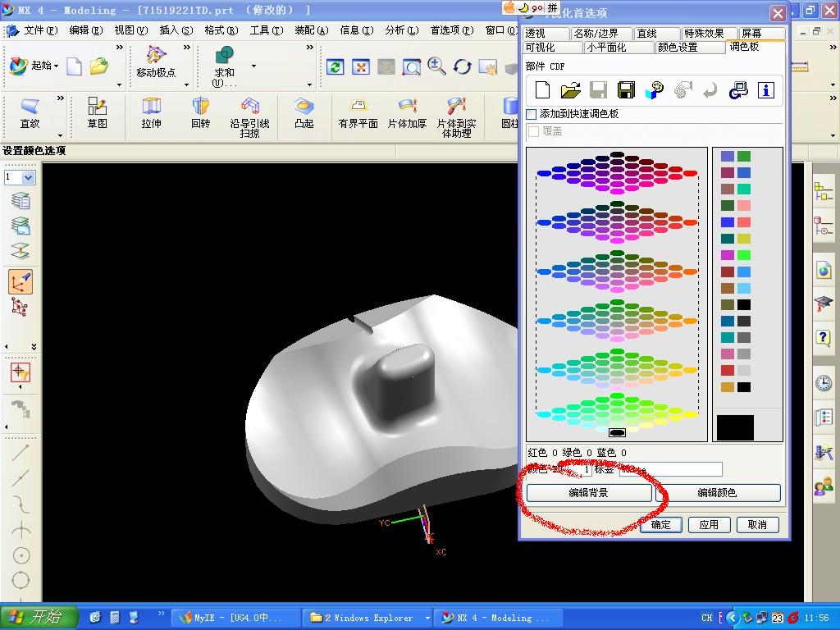This screenshot has height=630, width=840.
Task: Switch to MyIE taskbar window
Action: coord(236,618)
